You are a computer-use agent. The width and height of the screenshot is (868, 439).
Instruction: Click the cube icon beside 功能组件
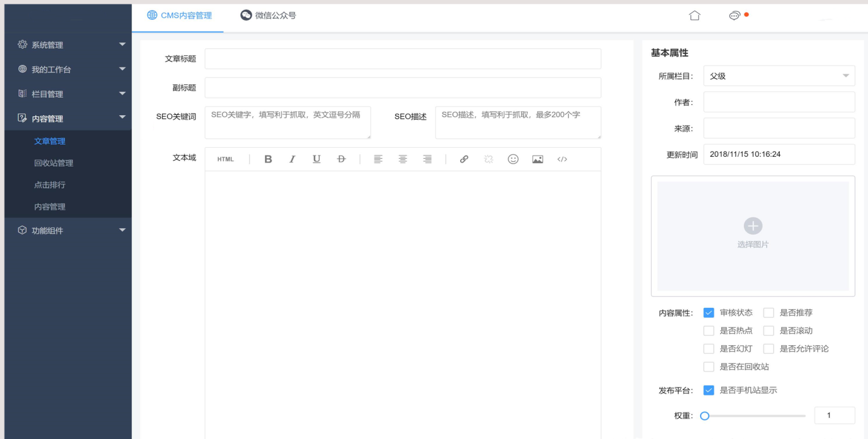click(23, 230)
